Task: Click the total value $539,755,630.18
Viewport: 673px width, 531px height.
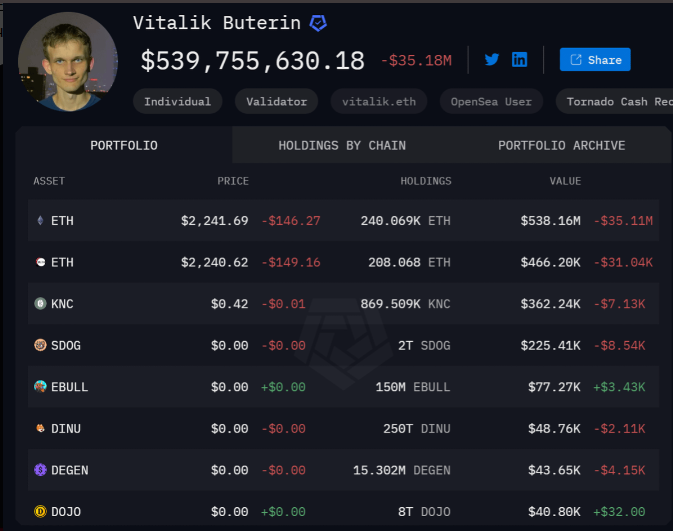Action: pos(253,61)
